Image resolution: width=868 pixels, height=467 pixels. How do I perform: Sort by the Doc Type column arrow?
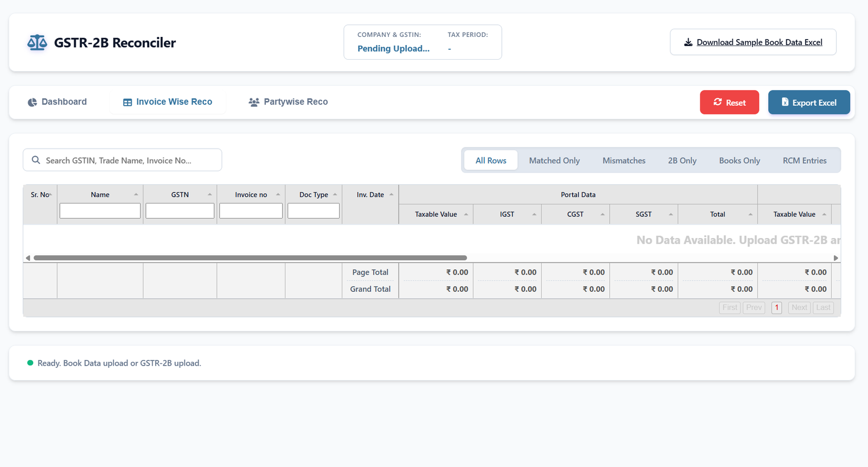coord(335,195)
